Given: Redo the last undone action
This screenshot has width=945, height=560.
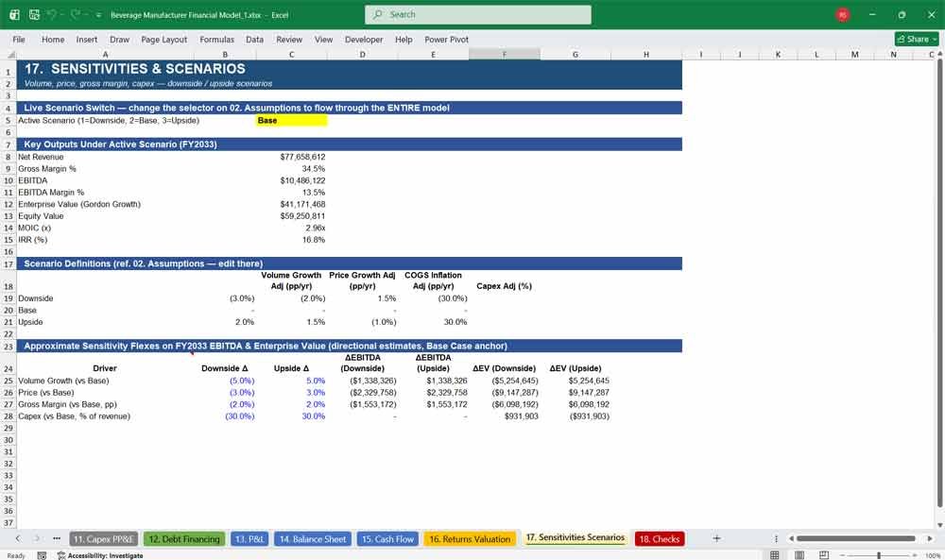Looking at the screenshot, I should (76, 14).
